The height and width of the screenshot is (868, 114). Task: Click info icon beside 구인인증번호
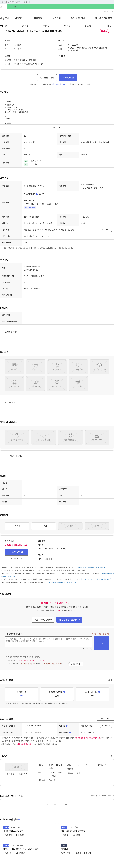[70, 732]
